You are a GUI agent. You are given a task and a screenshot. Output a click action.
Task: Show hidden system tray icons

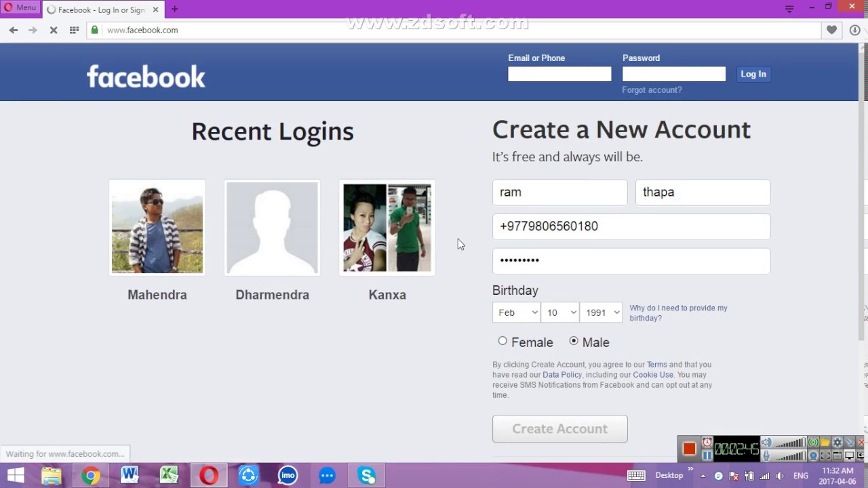[703, 476]
